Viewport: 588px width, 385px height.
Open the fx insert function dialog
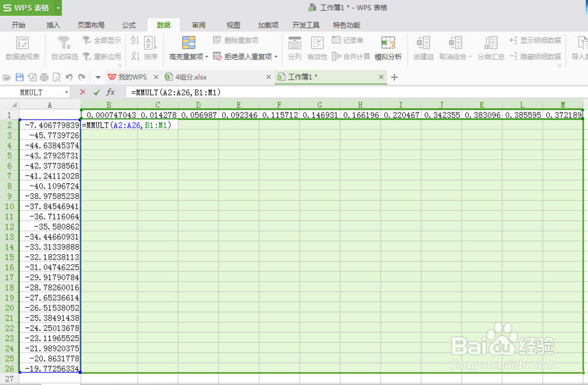coord(111,92)
